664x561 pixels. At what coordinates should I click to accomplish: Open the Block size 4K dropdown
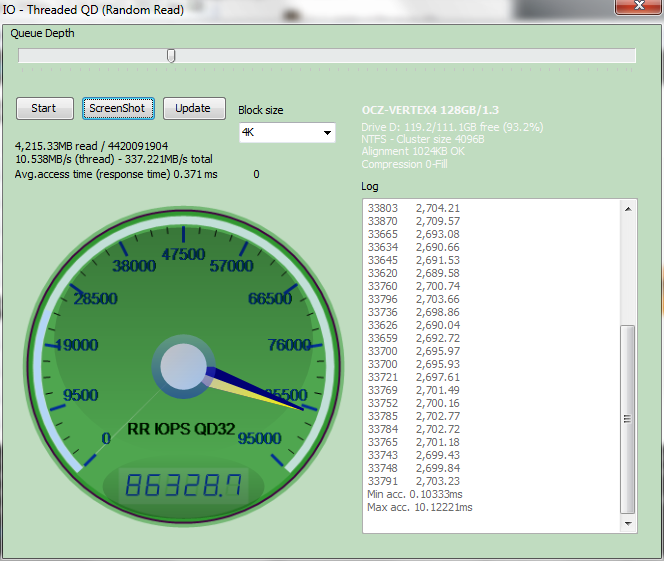coord(288,133)
